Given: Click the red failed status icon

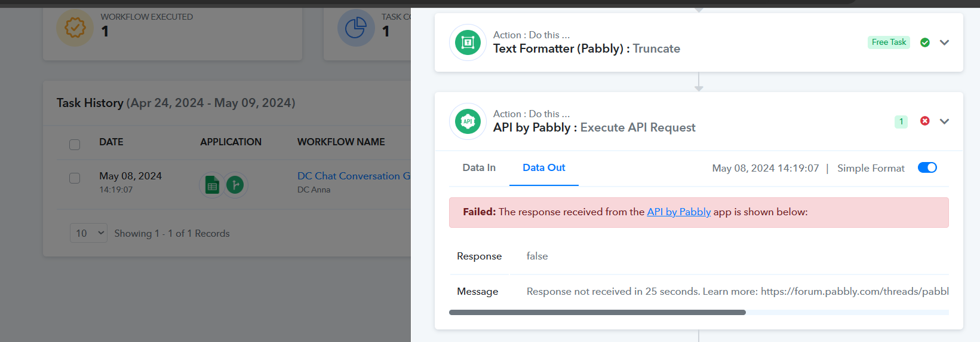Looking at the screenshot, I should coord(925,121).
